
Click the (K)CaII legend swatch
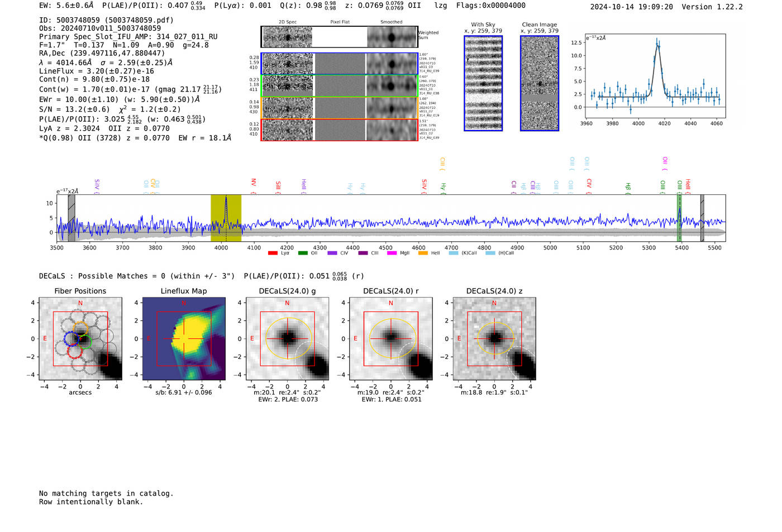coord(454,253)
